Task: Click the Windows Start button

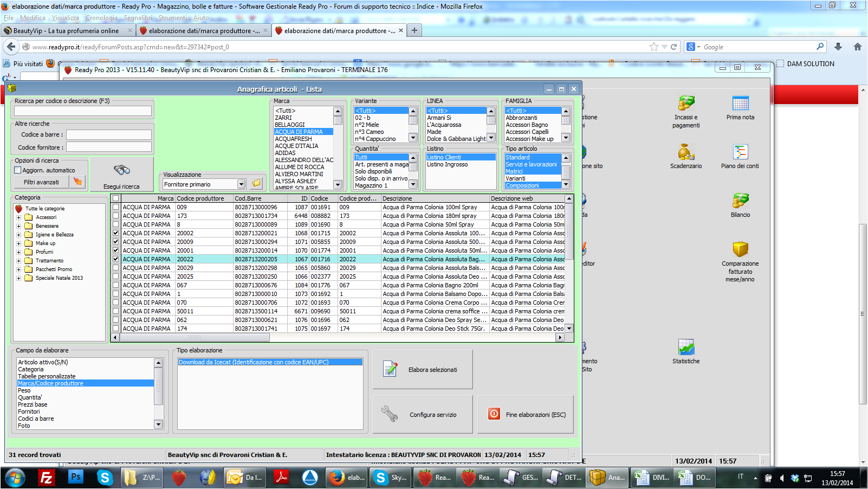Action: tap(15, 478)
